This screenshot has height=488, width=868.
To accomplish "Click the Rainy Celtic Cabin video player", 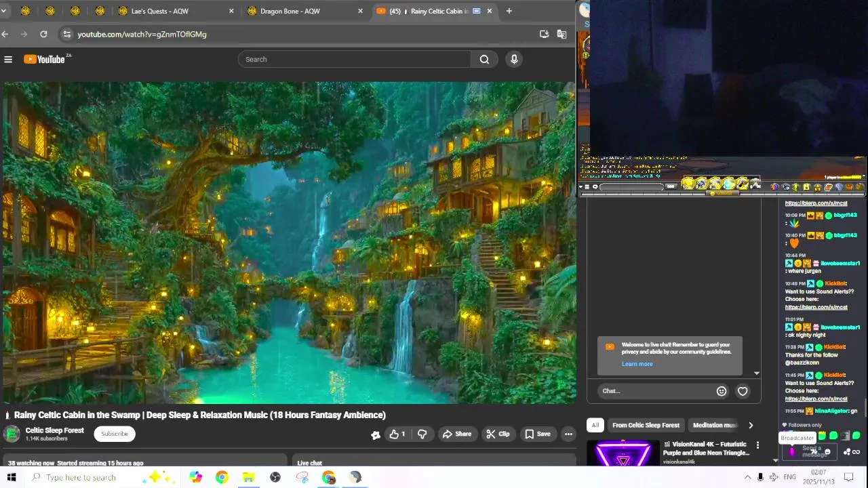I will [289, 243].
